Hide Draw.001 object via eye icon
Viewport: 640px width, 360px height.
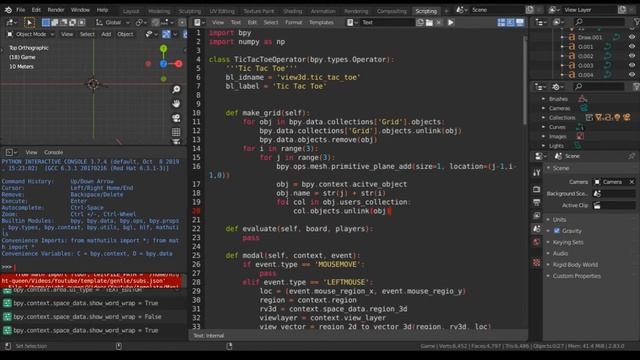632,37
